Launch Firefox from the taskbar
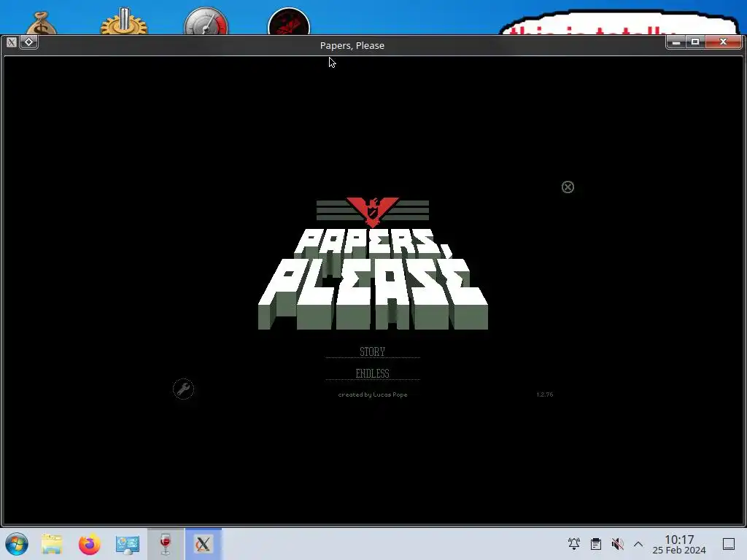The width and height of the screenshot is (747, 560). tap(90, 544)
